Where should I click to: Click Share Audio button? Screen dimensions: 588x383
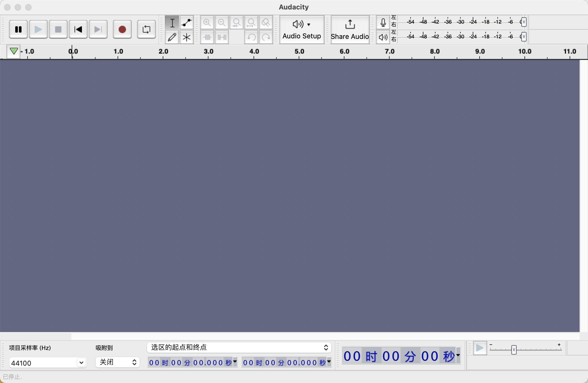click(x=349, y=29)
